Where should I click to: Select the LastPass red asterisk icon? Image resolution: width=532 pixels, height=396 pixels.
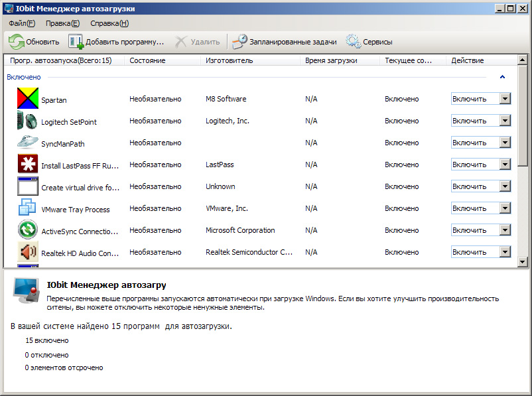click(27, 164)
